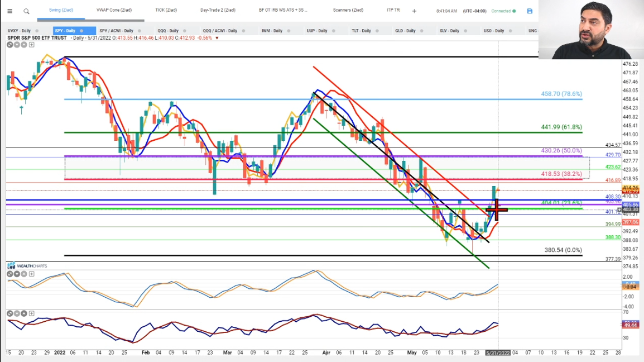
Task: Open VWAP Cone (Ziad) workspace tab
Action: click(114, 10)
